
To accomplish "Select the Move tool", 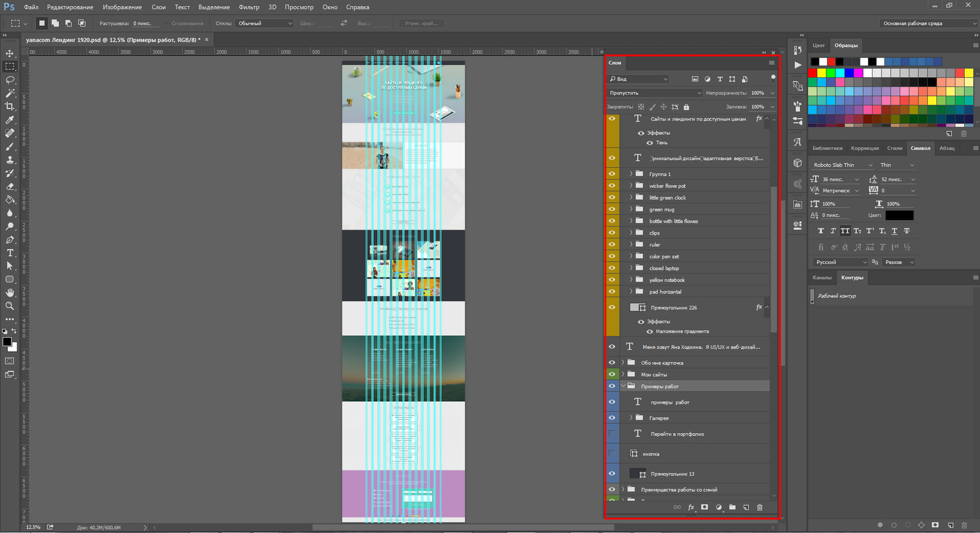I will 10,53.
